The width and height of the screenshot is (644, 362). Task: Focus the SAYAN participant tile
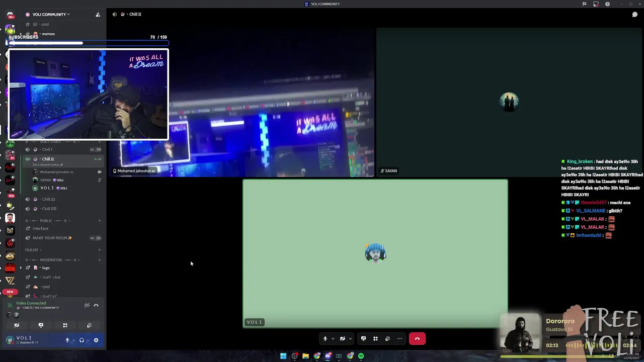[x=510, y=103]
